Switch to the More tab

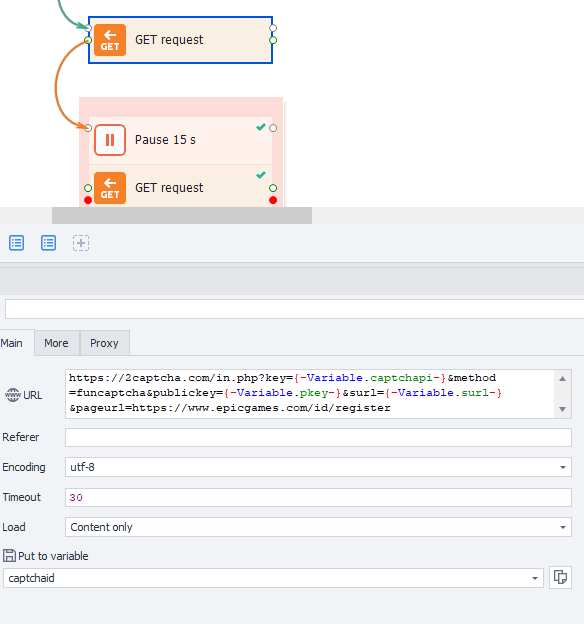pos(57,343)
